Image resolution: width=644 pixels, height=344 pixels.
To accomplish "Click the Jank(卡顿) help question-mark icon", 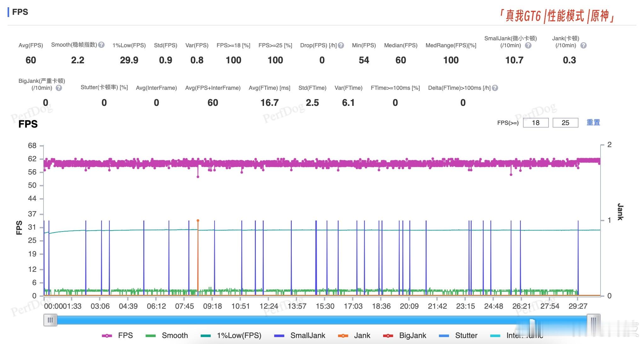I will [584, 45].
